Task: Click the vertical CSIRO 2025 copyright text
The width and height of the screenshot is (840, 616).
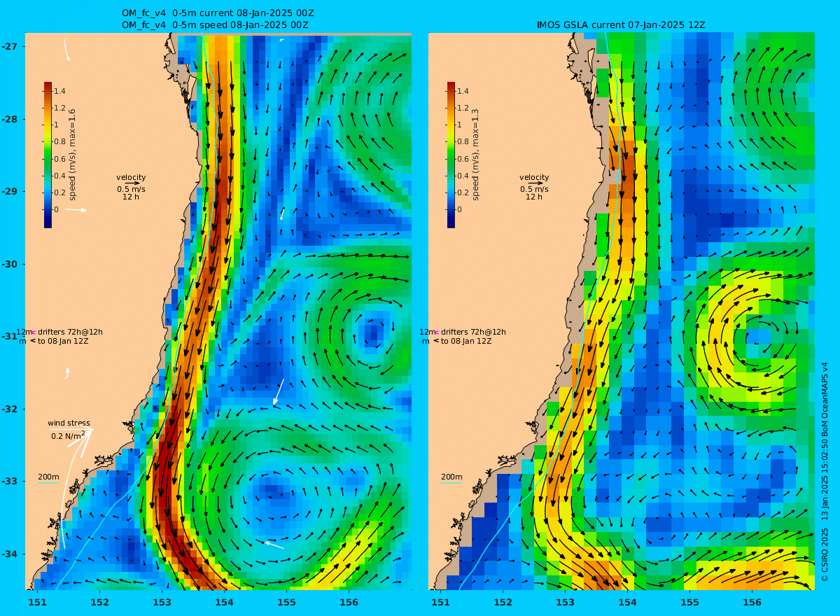Action: [825, 472]
